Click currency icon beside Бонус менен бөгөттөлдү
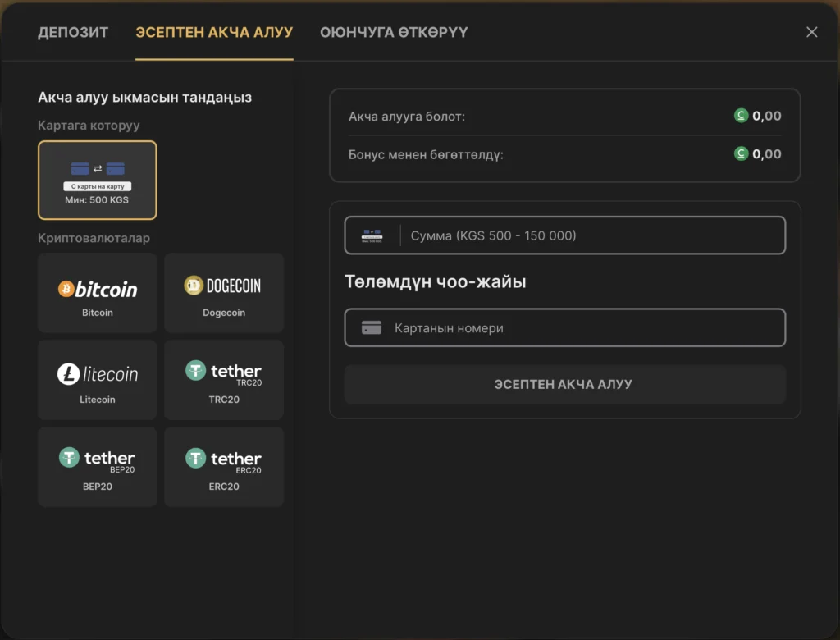The image size is (840, 640). (741, 153)
